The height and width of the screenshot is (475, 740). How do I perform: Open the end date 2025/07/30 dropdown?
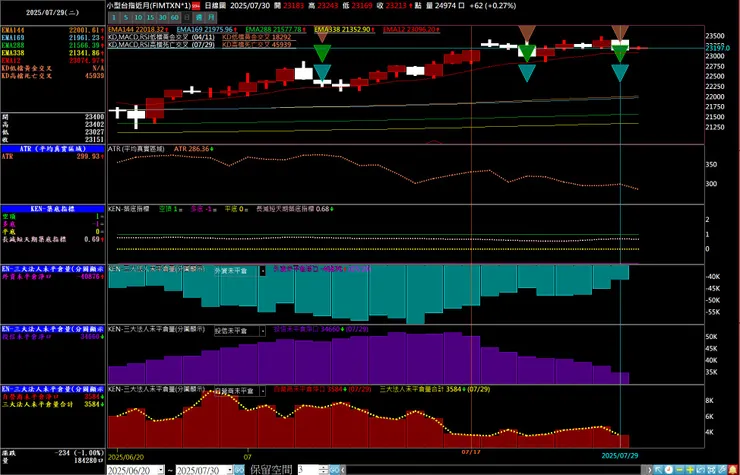coord(230,470)
